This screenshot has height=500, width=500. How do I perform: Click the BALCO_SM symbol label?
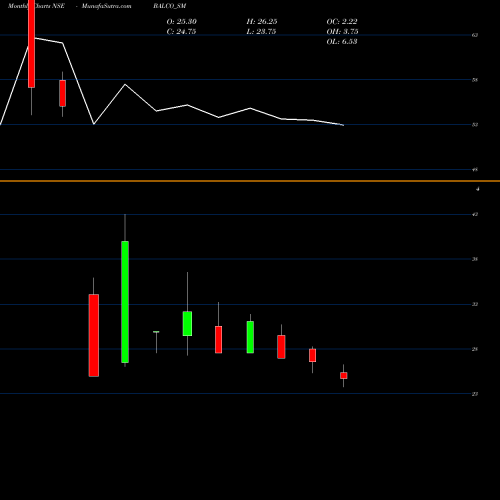click(x=170, y=6)
